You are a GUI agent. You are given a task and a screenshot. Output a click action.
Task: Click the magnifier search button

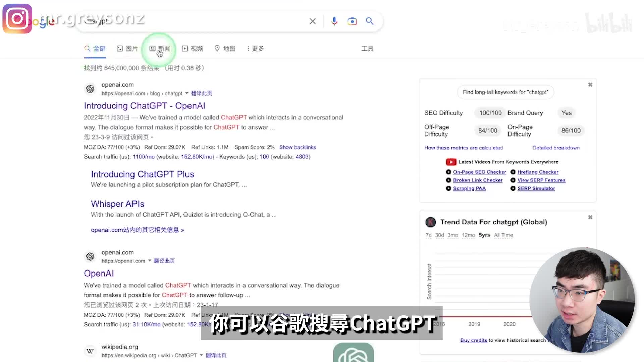coord(370,21)
